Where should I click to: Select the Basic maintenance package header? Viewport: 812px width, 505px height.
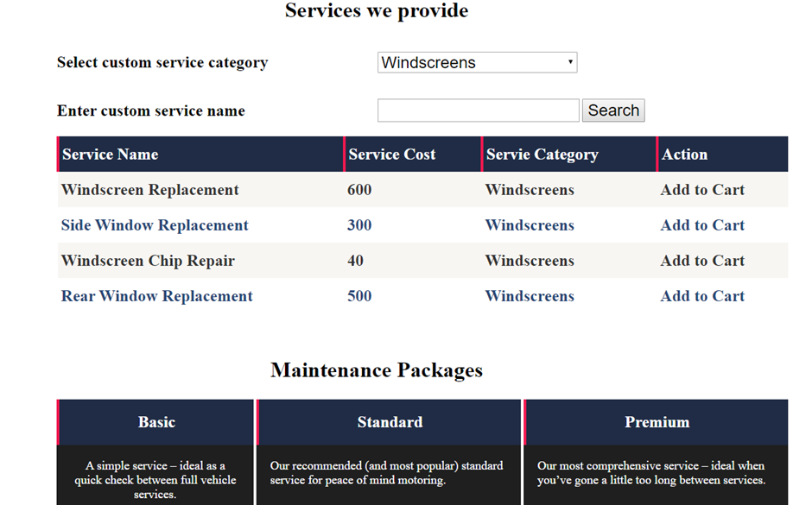point(156,422)
